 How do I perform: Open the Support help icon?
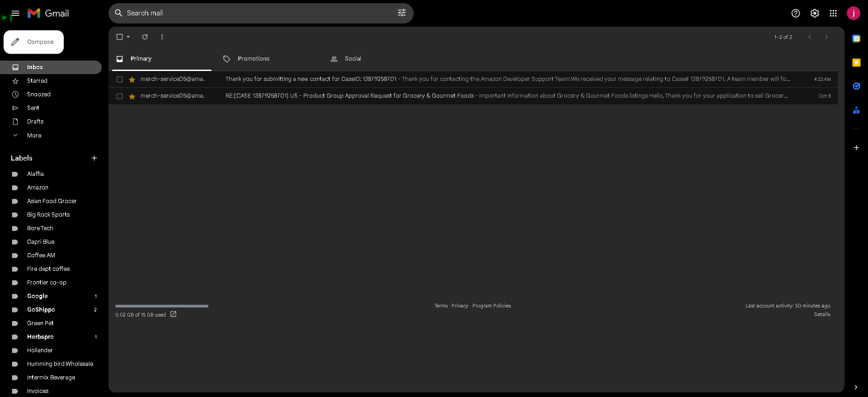click(796, 14)
